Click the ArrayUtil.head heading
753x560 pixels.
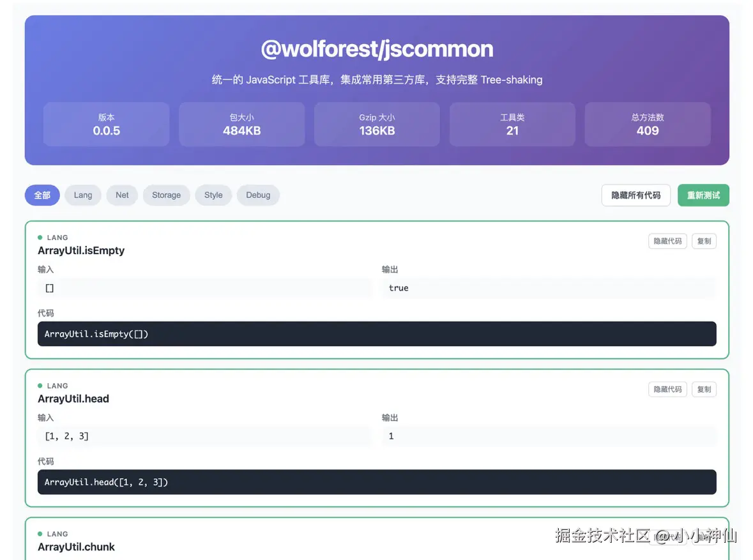73,398
